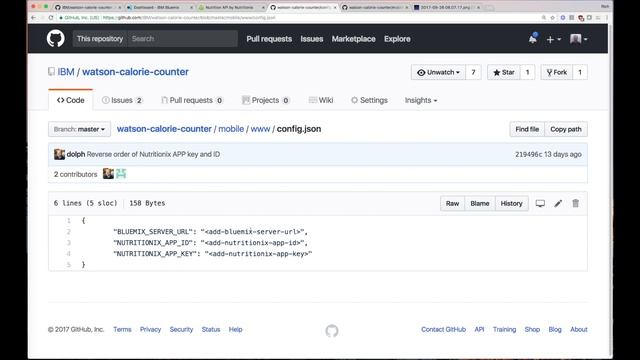Open file History
The image size is (640, 360).
tap(511, 203)
